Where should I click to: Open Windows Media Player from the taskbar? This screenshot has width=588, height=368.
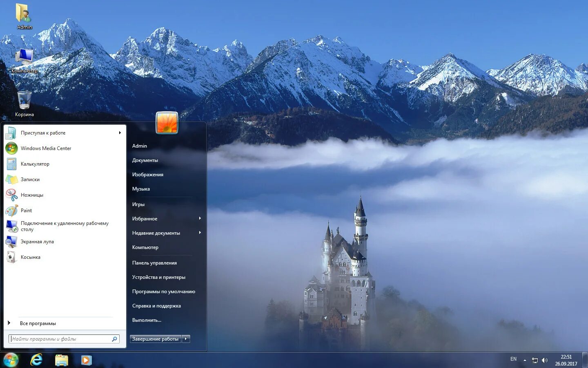[87, 360]
